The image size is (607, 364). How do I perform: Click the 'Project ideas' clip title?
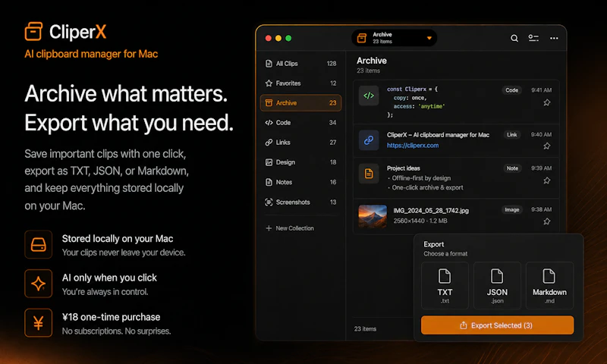[404, 168]
